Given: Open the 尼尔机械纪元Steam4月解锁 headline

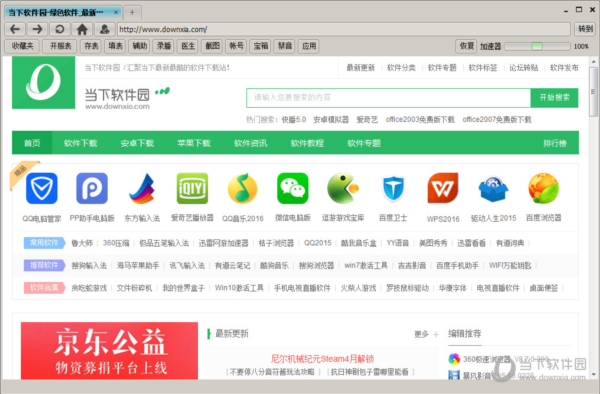Looking at the screenshot, I should pyautogui.click(x=322, y=359).
